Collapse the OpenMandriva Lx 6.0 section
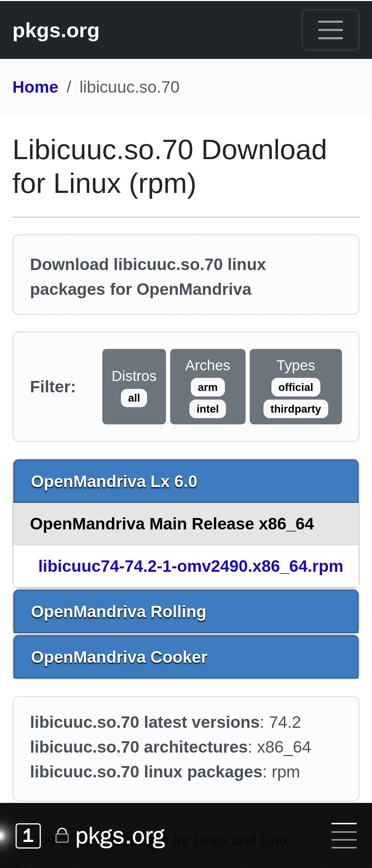 186,481
